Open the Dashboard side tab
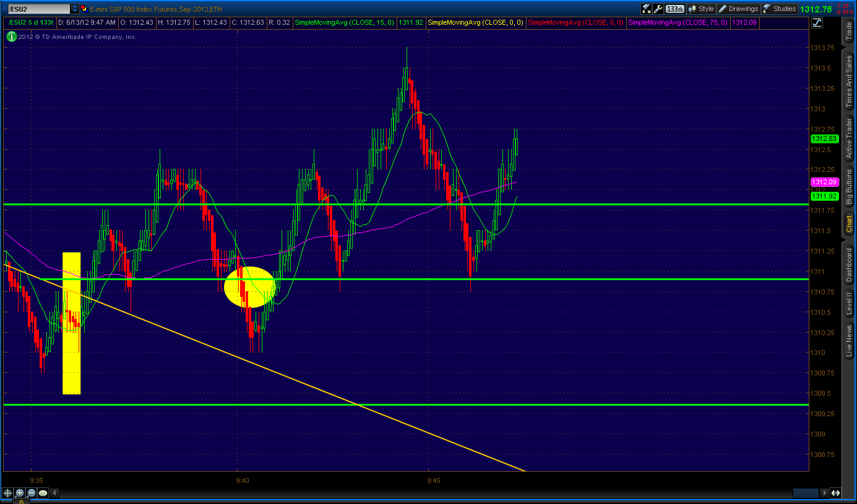The image size is (857, 504). tap(849, 265)
